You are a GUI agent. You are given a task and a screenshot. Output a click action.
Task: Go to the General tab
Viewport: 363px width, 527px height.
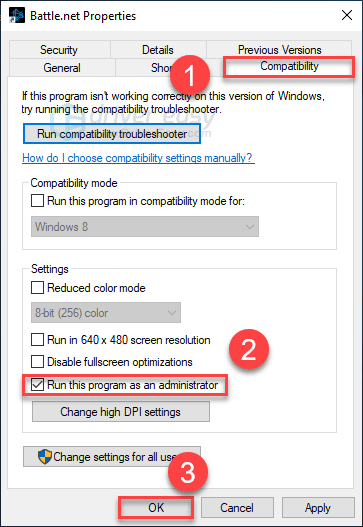62,68
